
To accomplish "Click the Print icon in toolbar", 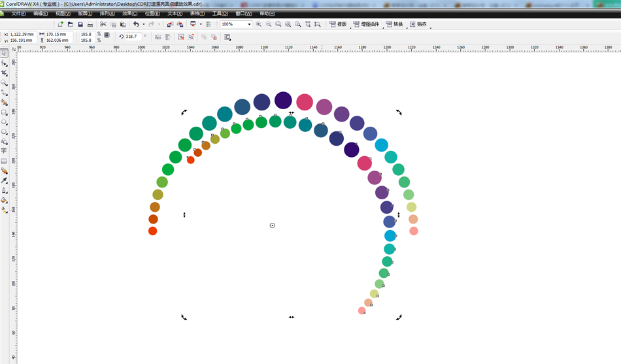I will [90, 24].
